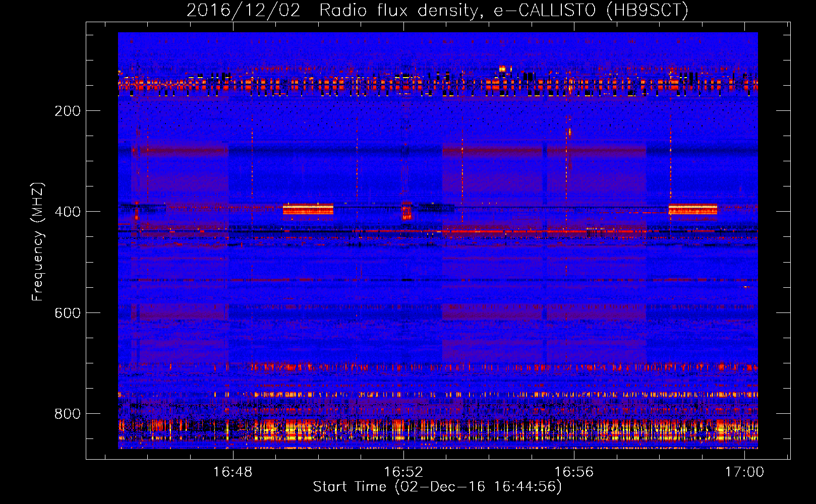Screen dimensions: 816x504
Task: Click the 600 frequency tick label
Action: point(68,313)
